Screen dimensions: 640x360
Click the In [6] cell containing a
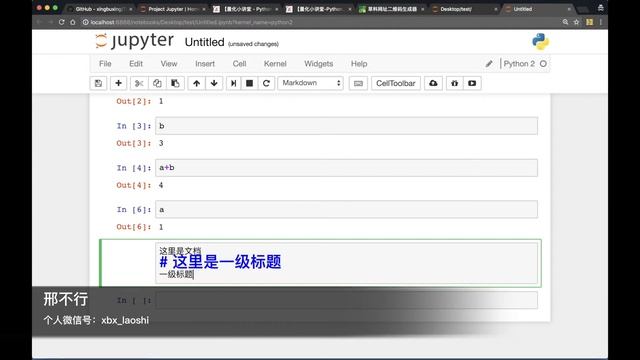point(347,209)
